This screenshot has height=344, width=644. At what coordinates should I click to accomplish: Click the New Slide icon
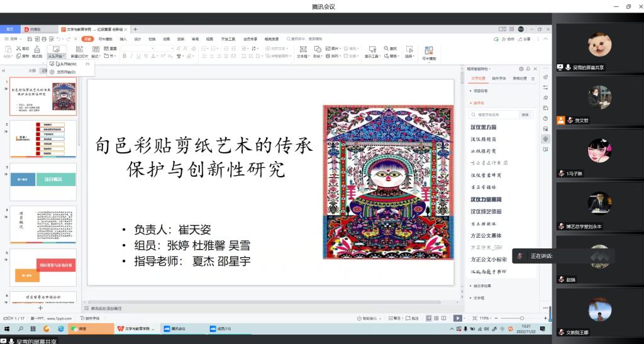(79, 50)
